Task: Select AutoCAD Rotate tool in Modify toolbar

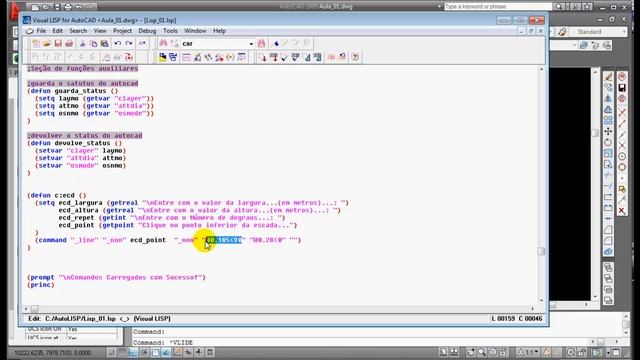Action: (x=608, y=142)
